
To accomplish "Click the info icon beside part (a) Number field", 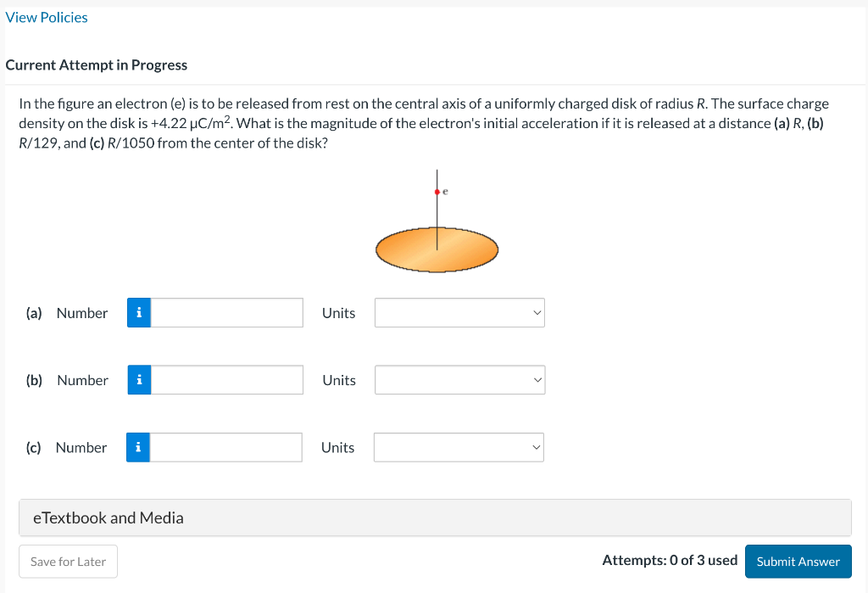I will [x=138, y=312].
